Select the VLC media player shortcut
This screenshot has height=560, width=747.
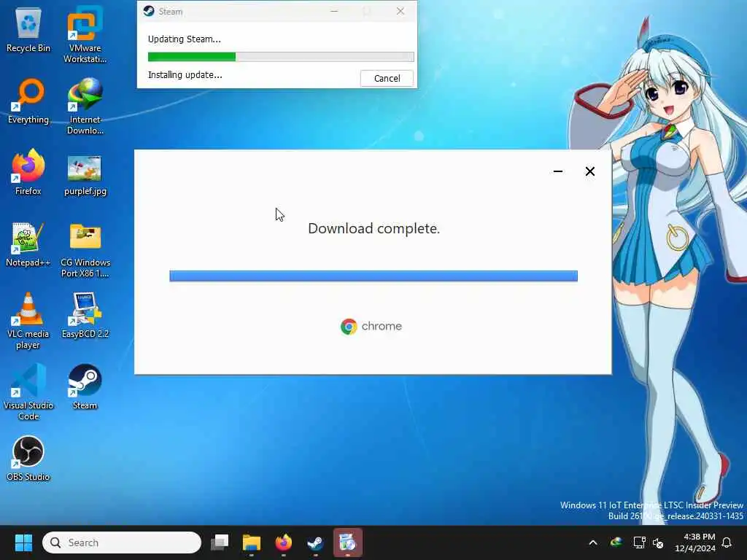[28, 321]
